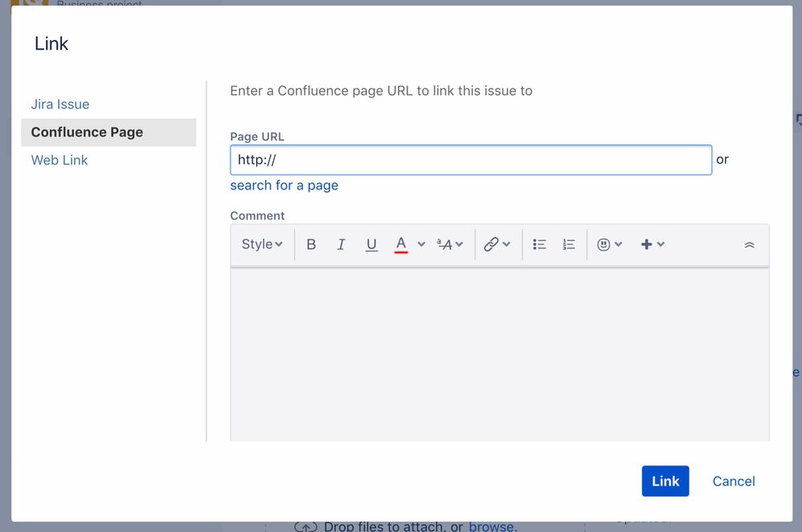Viewport: 802px width, 532px height.
Task: Open more text formatting options menu
Action: click(449, 244)
